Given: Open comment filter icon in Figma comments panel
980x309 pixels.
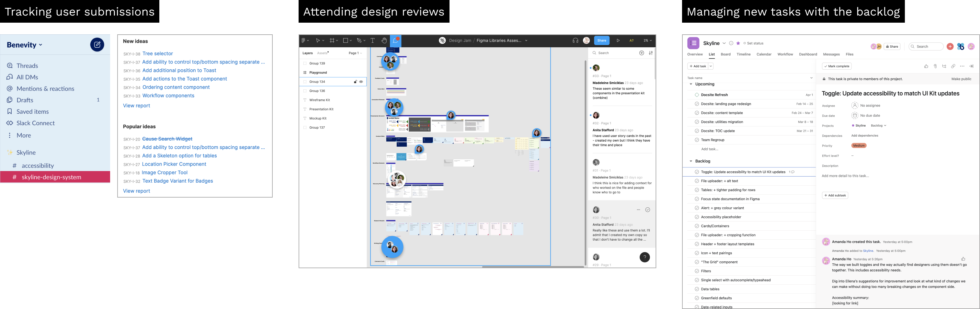Looking at the screenshot, I should point(642,53).
